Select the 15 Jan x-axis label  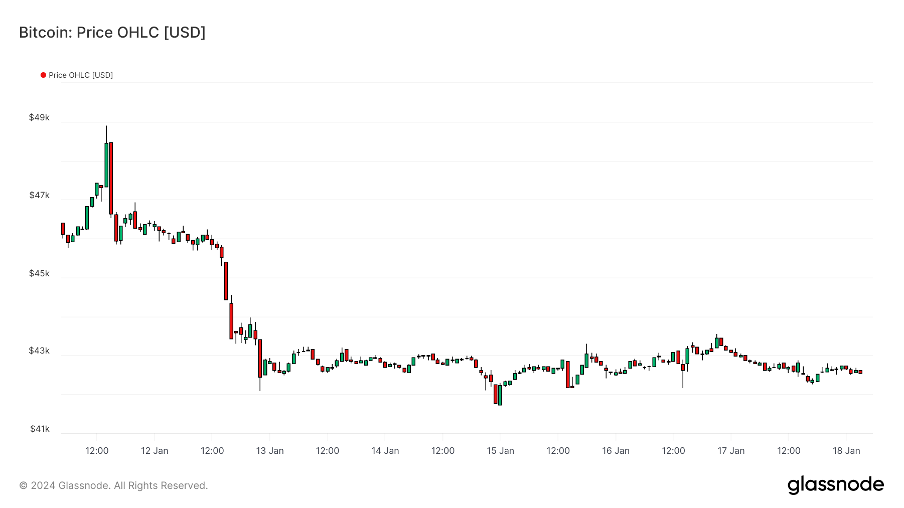(x=501, y=451)
